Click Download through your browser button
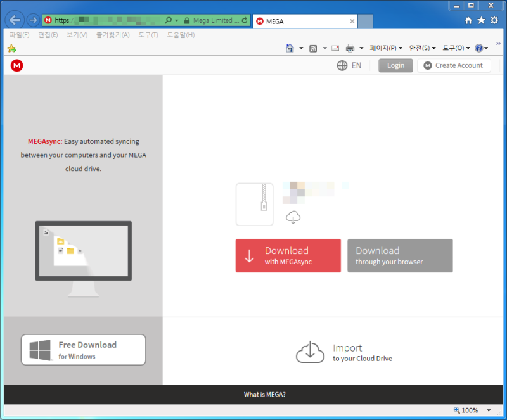 [x=400, y=255]
